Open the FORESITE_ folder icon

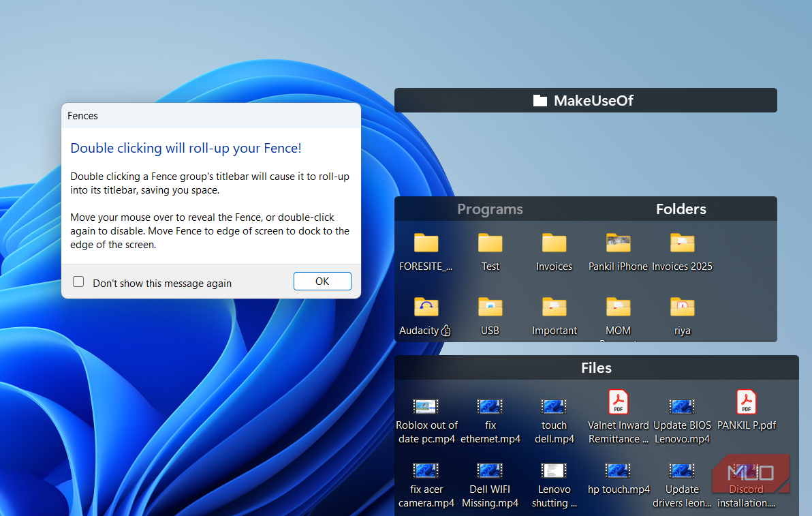click(426, 243)
